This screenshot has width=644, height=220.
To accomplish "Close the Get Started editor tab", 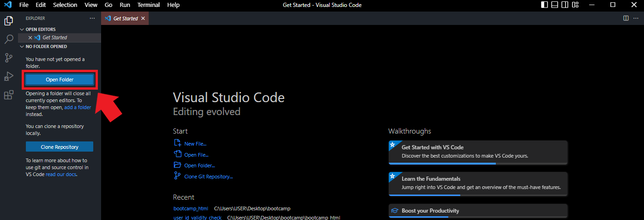I will (x=143, y=18).
